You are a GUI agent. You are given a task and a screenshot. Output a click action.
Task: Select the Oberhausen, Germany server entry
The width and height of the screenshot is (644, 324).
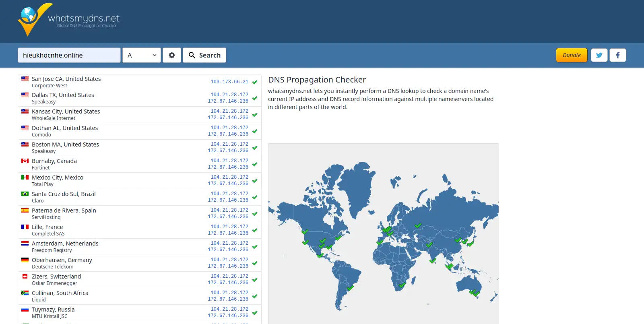(x=62, y=260)
